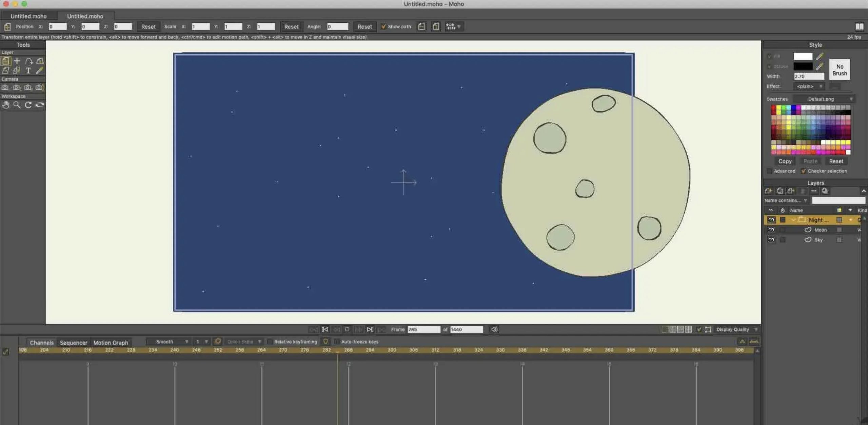This screenshot has height=425, width=868.
Task: Click the No Brush button
Action: 839,70
